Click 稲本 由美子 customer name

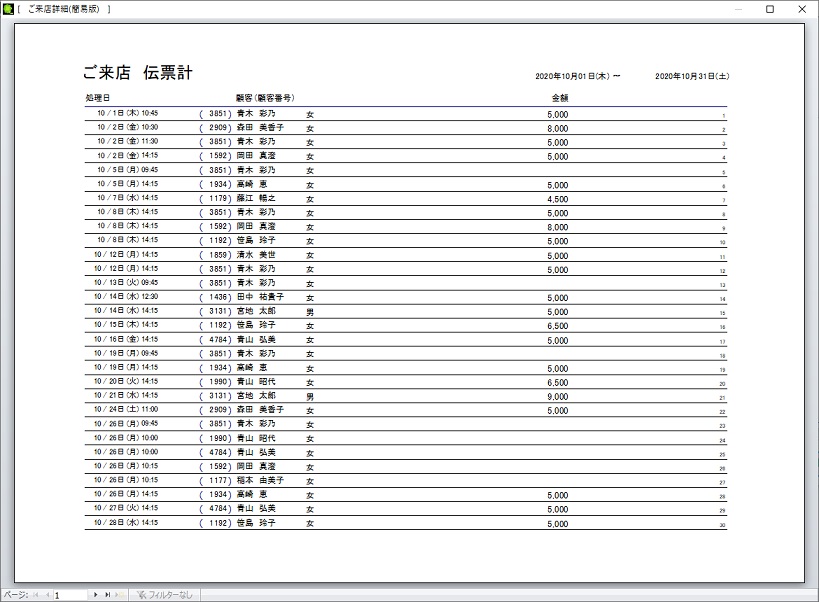coord(260,480)
